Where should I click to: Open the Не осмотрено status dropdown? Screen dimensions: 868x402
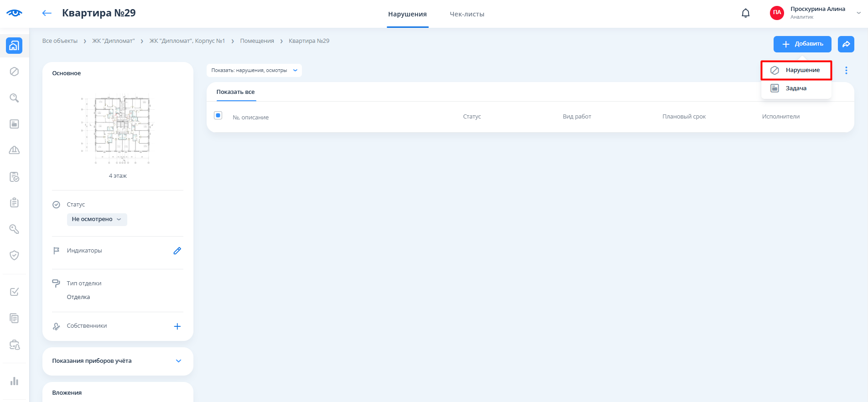click(x=97, y=219)
